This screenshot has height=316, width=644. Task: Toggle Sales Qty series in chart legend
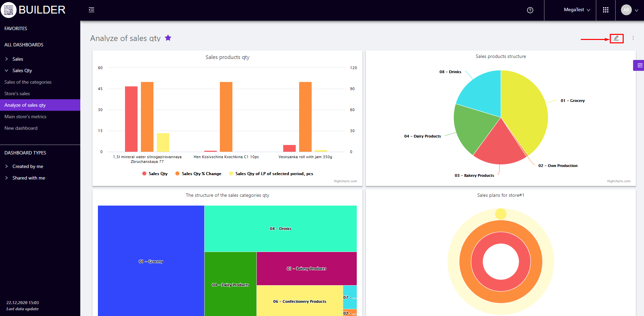tap(155, 174)
